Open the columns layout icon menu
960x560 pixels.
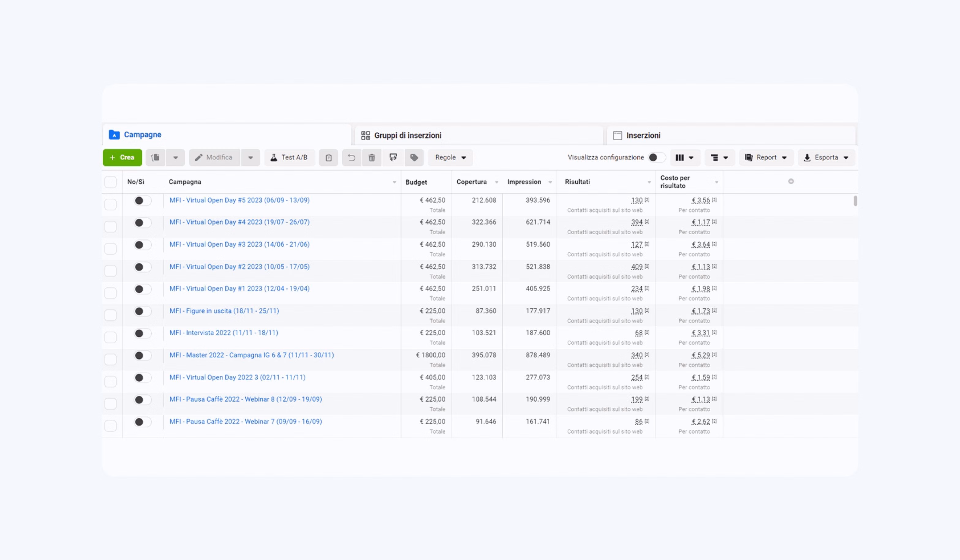point(685,157)
